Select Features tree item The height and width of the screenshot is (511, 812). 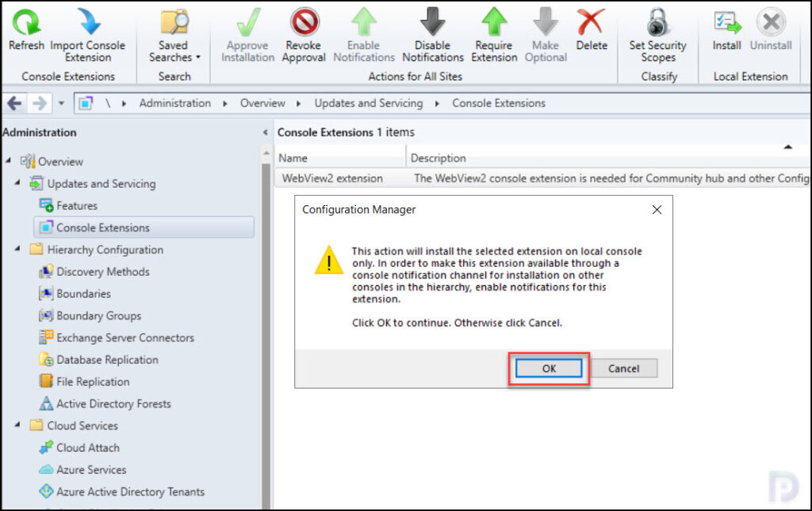click(x=77, y=206)
